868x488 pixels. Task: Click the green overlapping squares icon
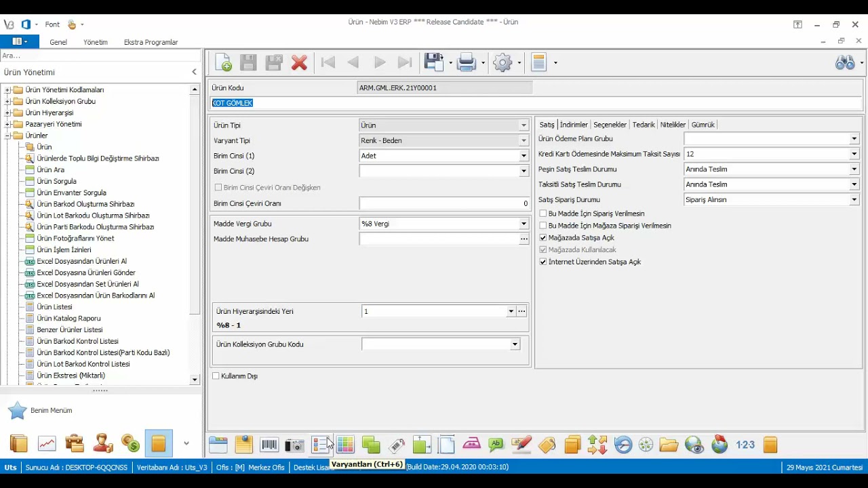pos(371,445)
